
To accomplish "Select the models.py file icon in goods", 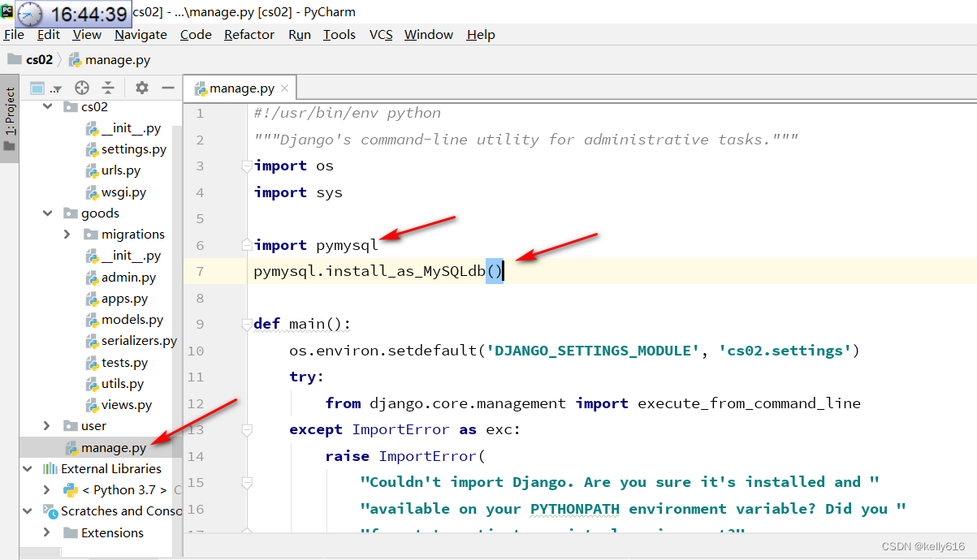I will pos(92,319).
